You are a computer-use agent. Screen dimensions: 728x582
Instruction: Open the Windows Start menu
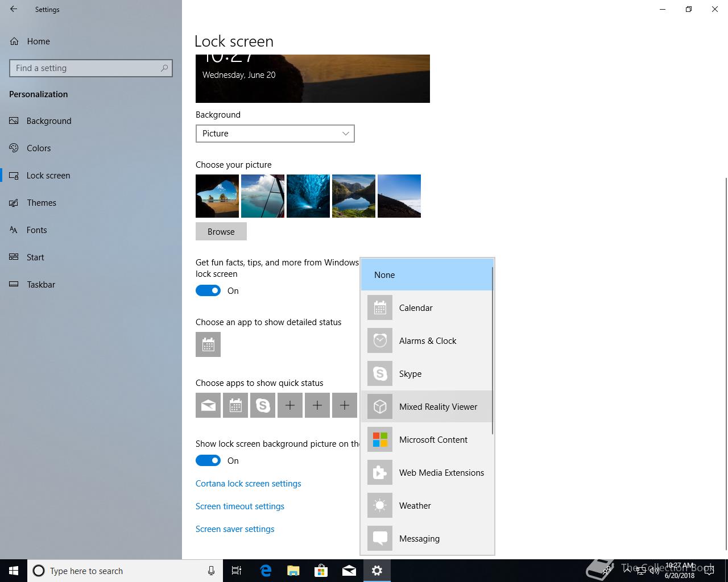coord(14,571)
